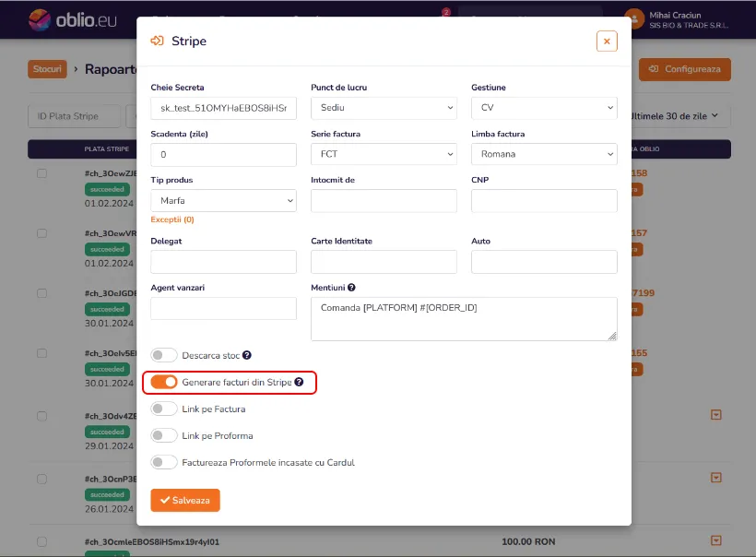Click the Stripe login arrow icon in dialog header
The height and width of the screenshot is (557, 756).
pos(157,41)
